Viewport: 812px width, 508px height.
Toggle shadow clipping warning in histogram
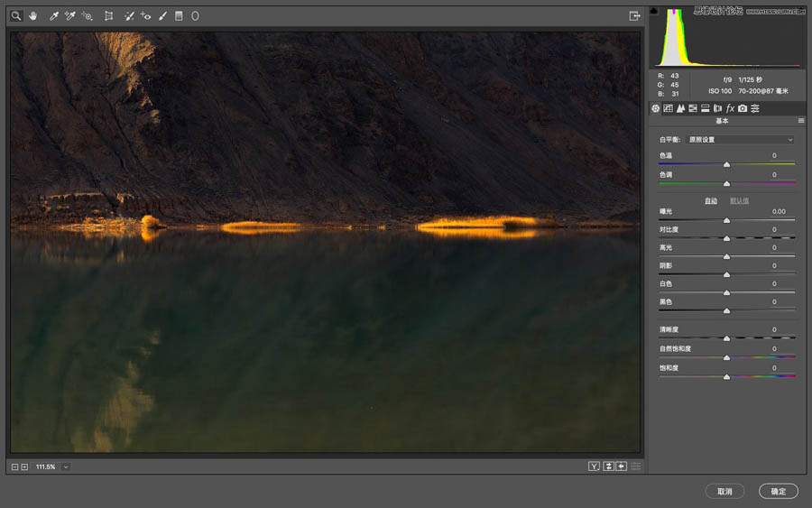(x=654, y=11)
